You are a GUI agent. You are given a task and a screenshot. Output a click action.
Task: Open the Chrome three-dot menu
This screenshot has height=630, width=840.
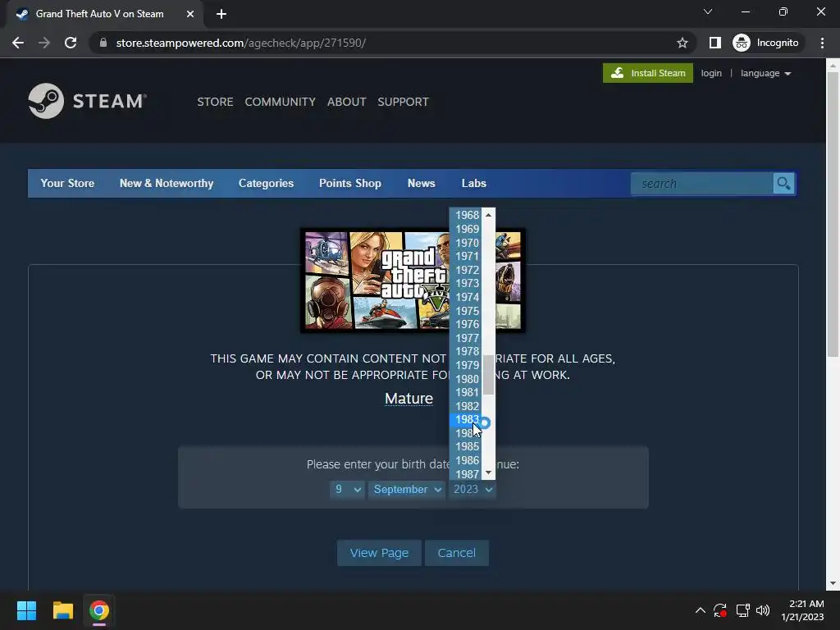[822, 43]
